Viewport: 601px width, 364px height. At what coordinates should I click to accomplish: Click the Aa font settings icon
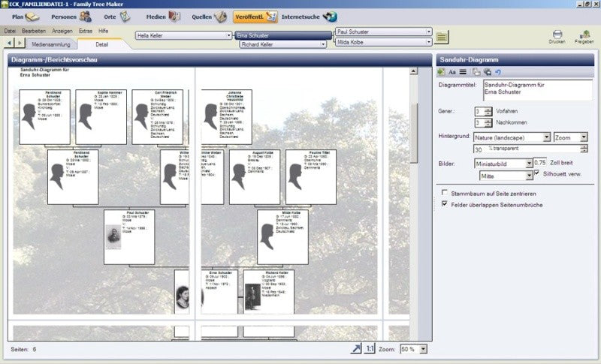(452, 72)
